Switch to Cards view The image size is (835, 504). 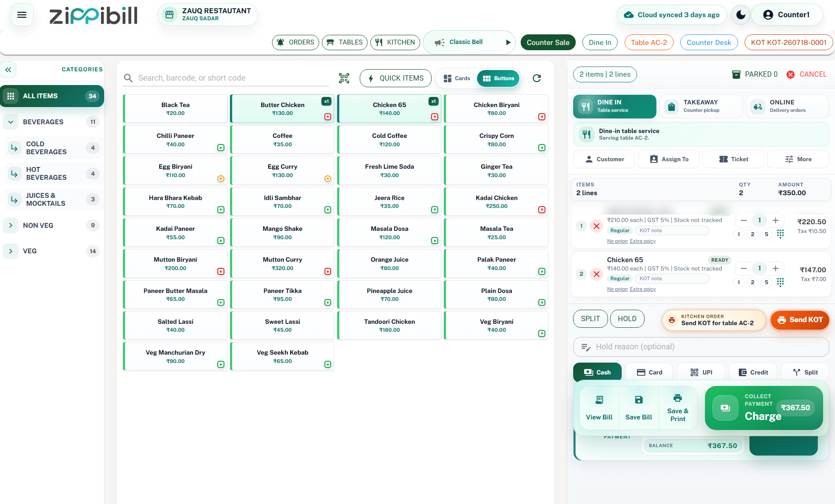(457, 78)
